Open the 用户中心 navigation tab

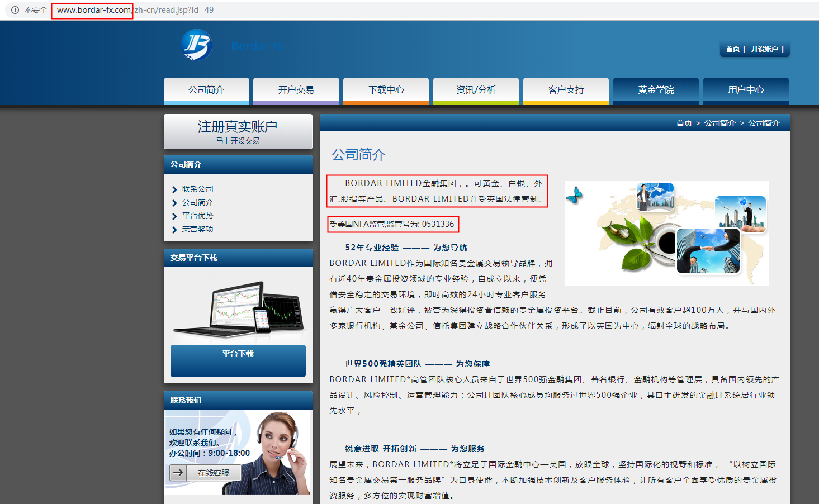pos(746,91)
